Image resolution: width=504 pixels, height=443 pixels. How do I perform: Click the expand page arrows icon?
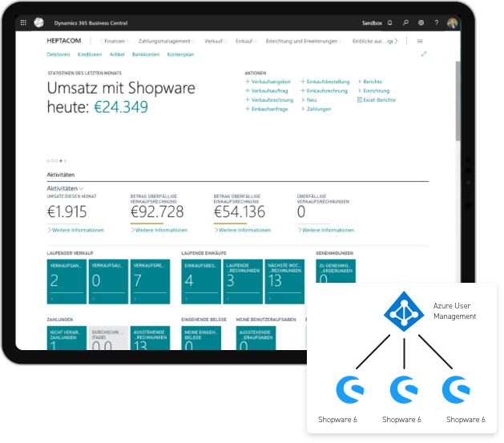(x=424, y=54)
